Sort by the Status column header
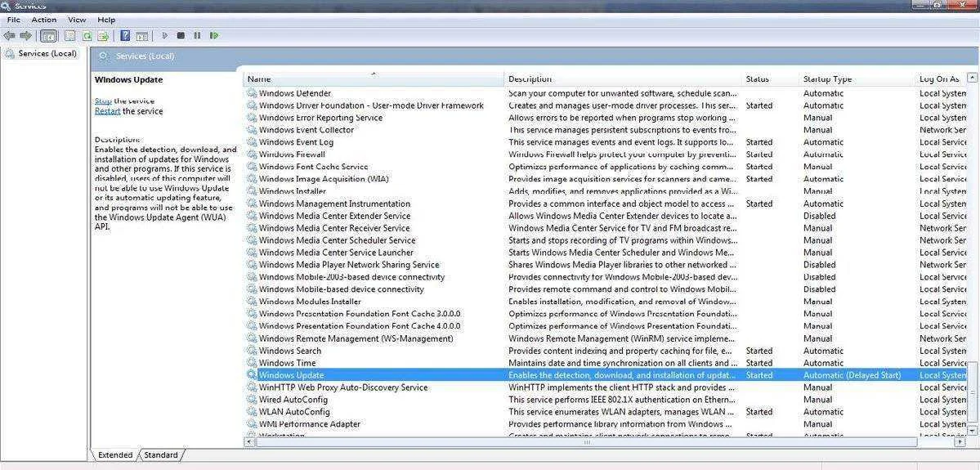Image resolution: width=980 pixels, height=470 pixels. [x=770, y=79]
